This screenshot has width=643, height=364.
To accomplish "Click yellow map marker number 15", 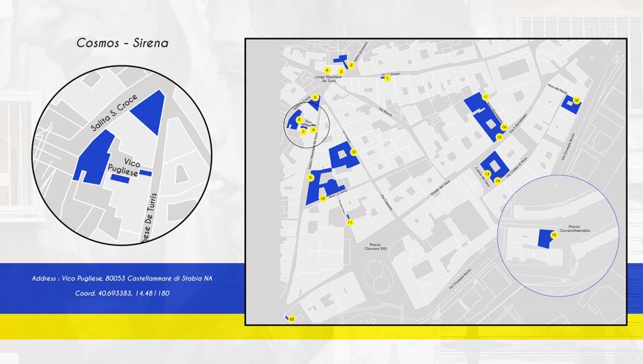I will pyautogui.click(x=499, y=137).
